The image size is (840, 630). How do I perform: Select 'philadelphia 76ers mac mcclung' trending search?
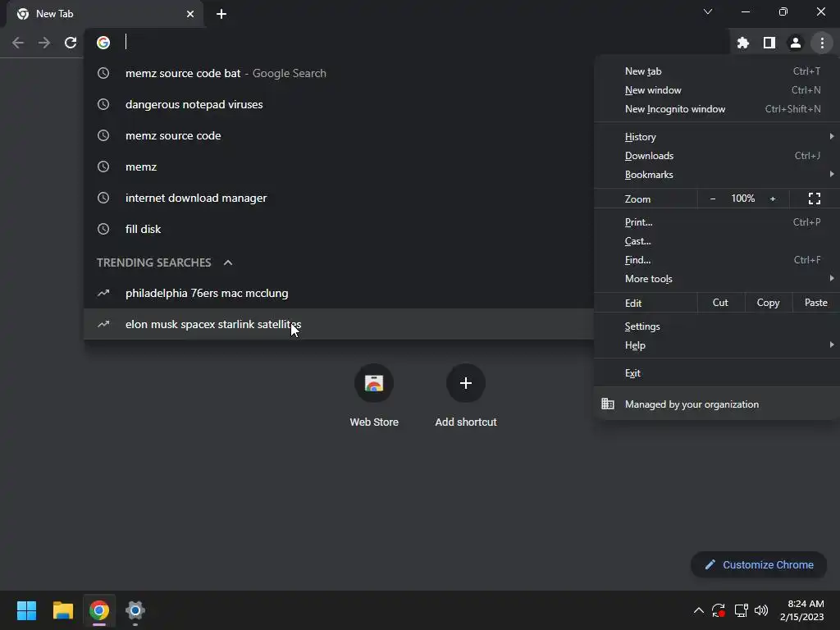tap(339, 293)
